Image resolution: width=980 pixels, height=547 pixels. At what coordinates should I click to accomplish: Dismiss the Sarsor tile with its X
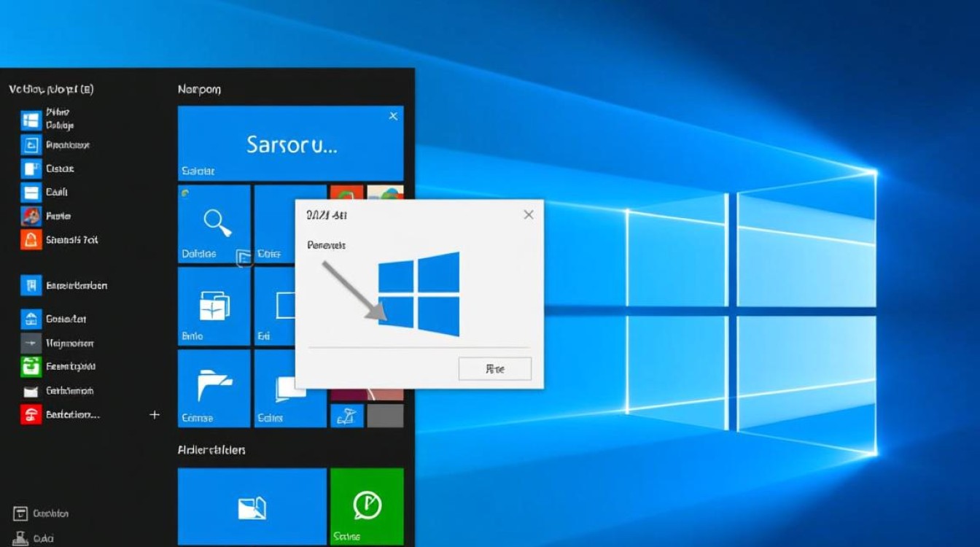pos(393,116)
